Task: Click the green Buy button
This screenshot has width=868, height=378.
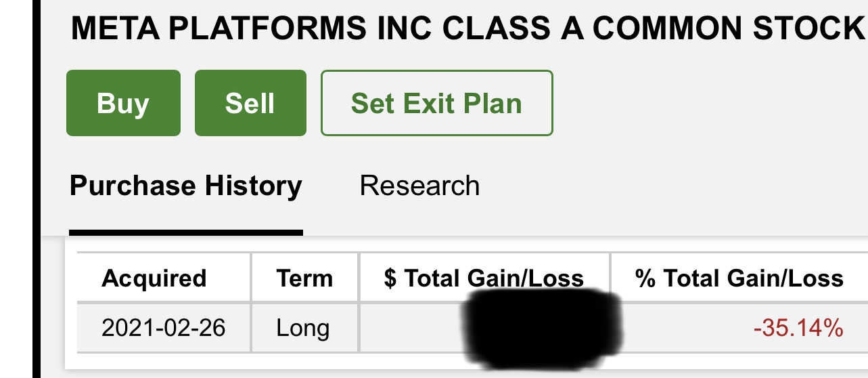Action: [123, 103]
